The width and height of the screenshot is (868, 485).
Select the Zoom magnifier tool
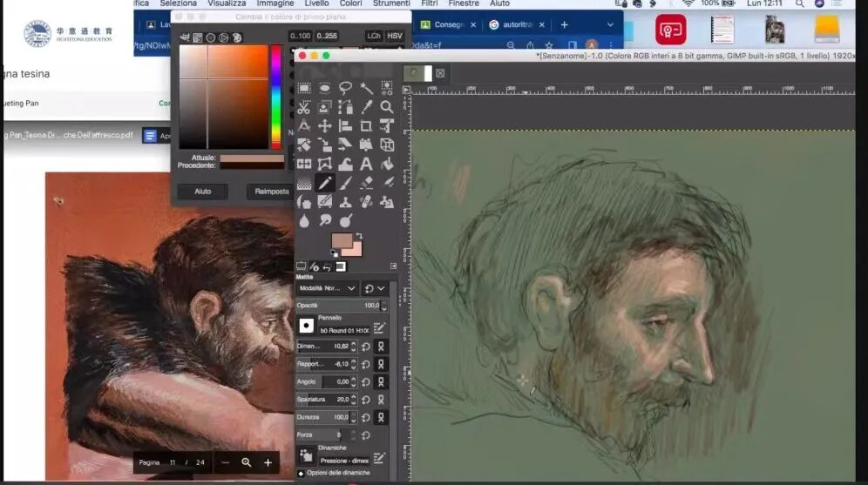387,107
